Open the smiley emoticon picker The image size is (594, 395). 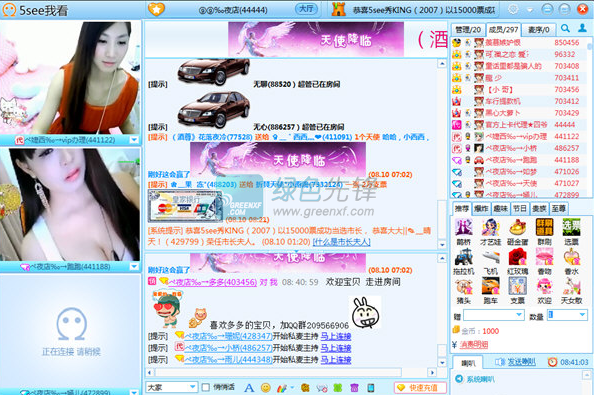266,387
